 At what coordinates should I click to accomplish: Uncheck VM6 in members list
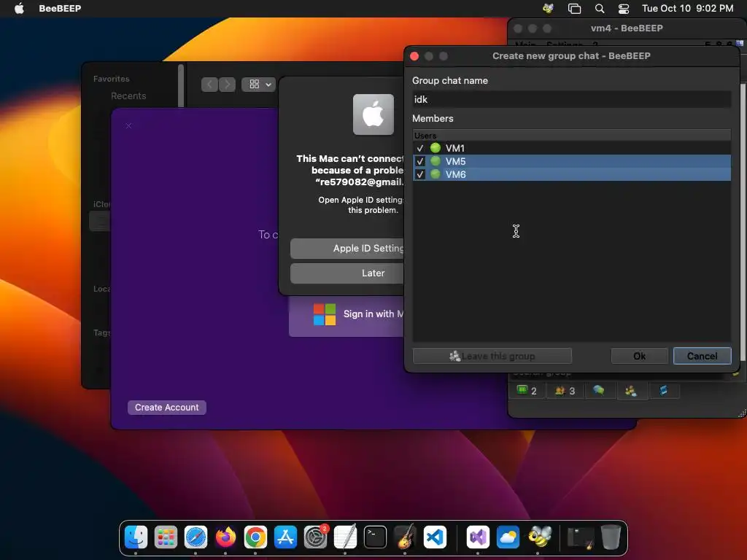tap(419, 174)
